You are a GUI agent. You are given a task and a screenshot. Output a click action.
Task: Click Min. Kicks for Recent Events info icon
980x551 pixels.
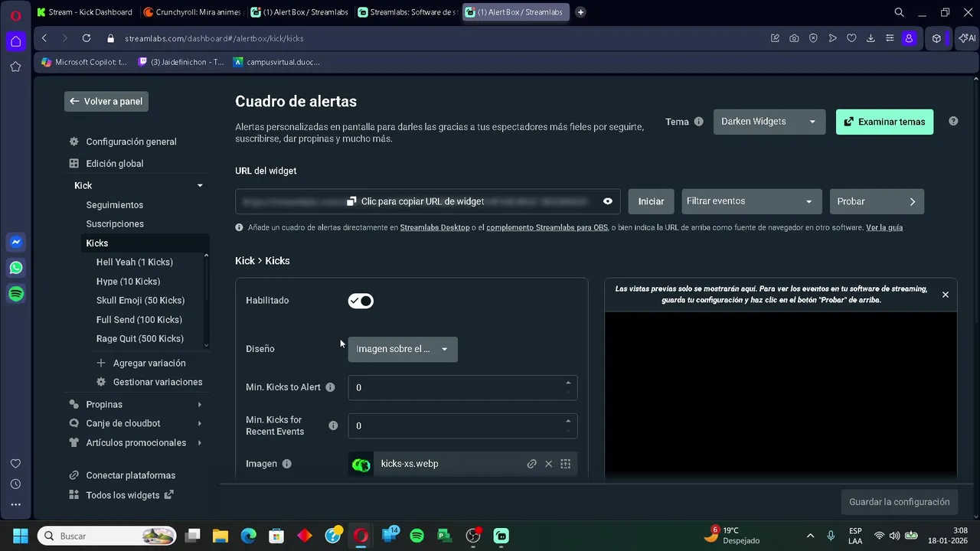[333, 425]
